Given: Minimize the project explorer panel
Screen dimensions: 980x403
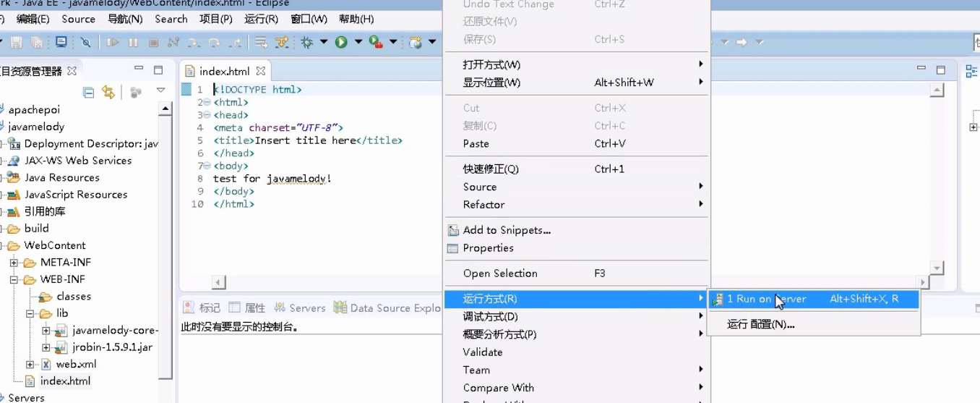Looking at the screenshot, I should point(139,69).
